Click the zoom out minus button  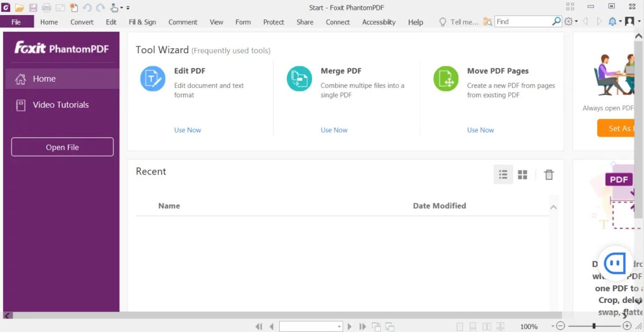pos(561,326)
